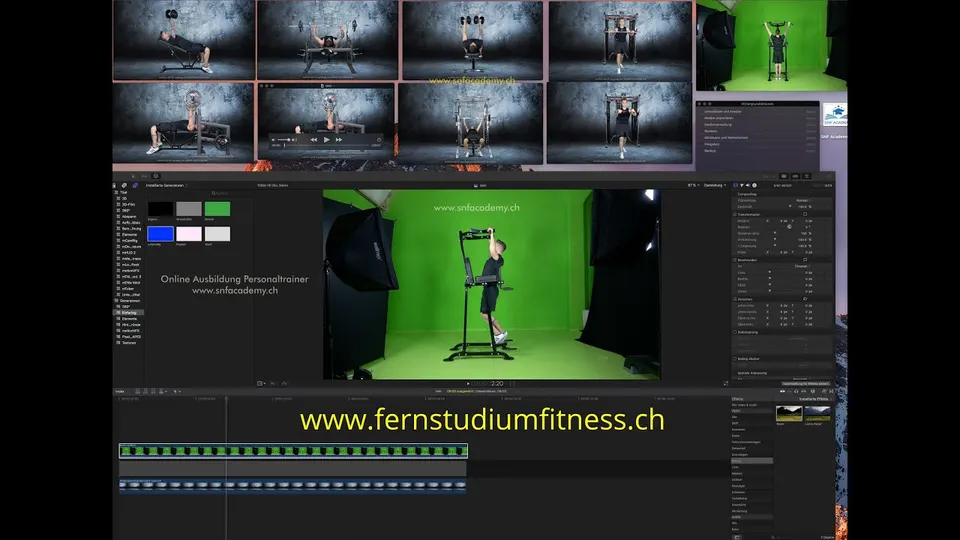This screenshot has height=540, width=960.
Task: Show Transformation on-screen controls icon
Action: (x=805, y=214)
